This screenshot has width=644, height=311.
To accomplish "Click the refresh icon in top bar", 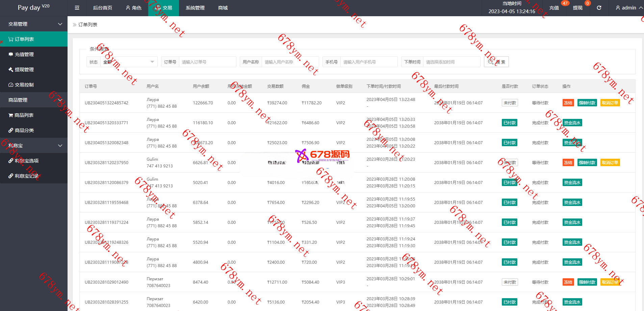I will [599, 8].
